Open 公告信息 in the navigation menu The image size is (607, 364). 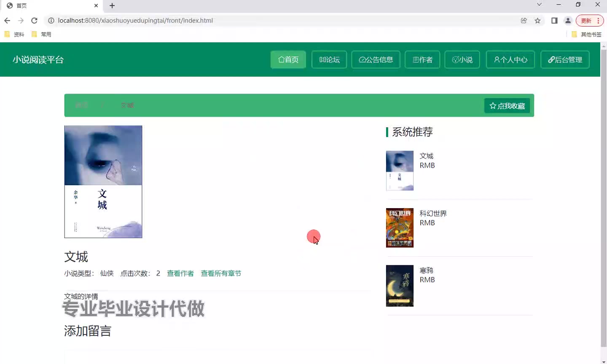click(376, 60)
